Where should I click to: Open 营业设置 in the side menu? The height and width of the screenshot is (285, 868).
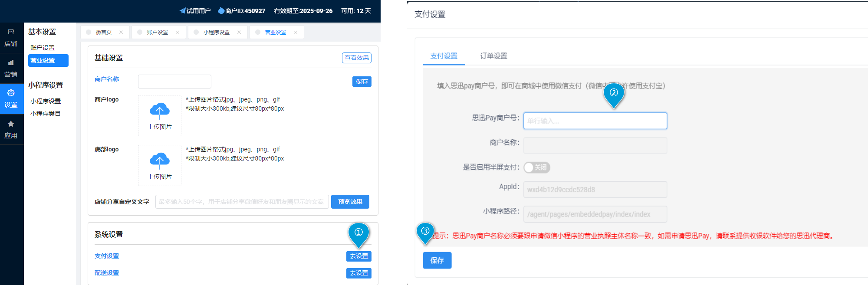[48, 60]
